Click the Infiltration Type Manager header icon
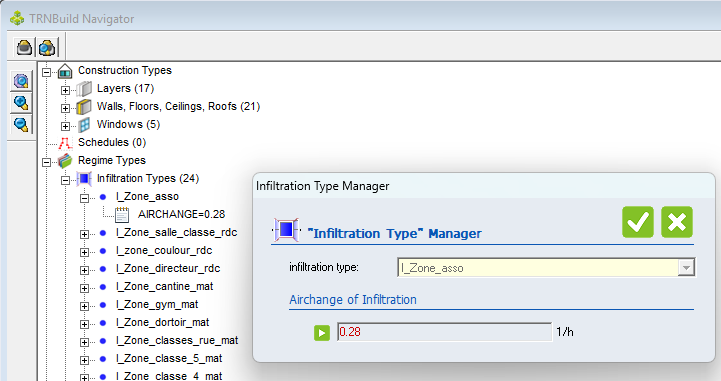 tap(286, 229)
